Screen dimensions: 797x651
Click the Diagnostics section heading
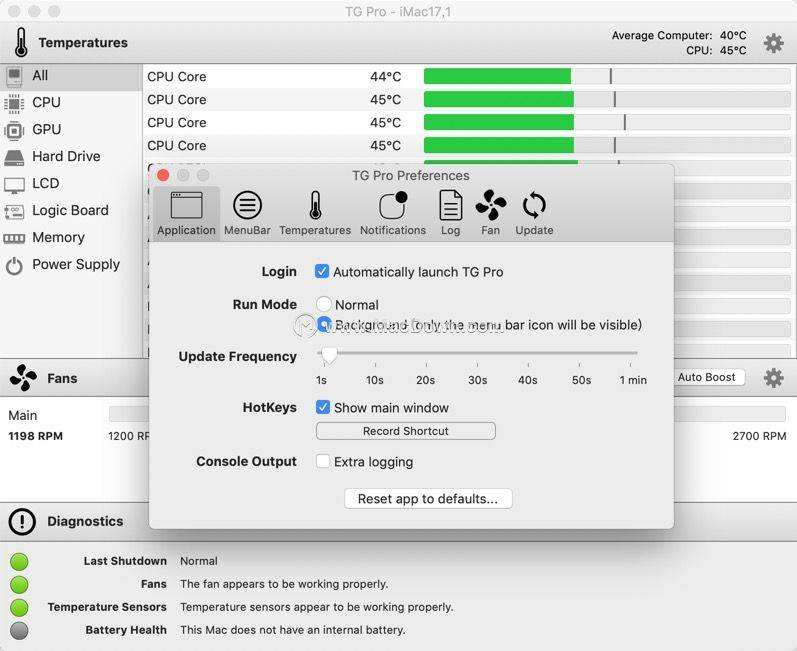pos(85,521)
